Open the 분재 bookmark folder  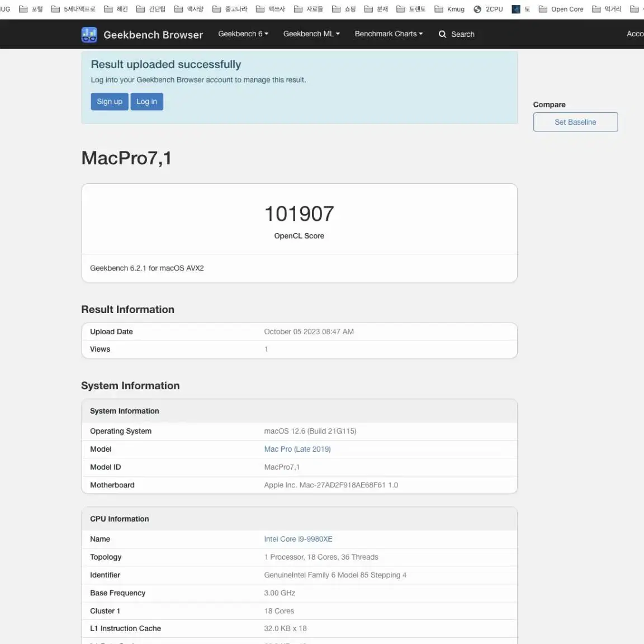376,9
